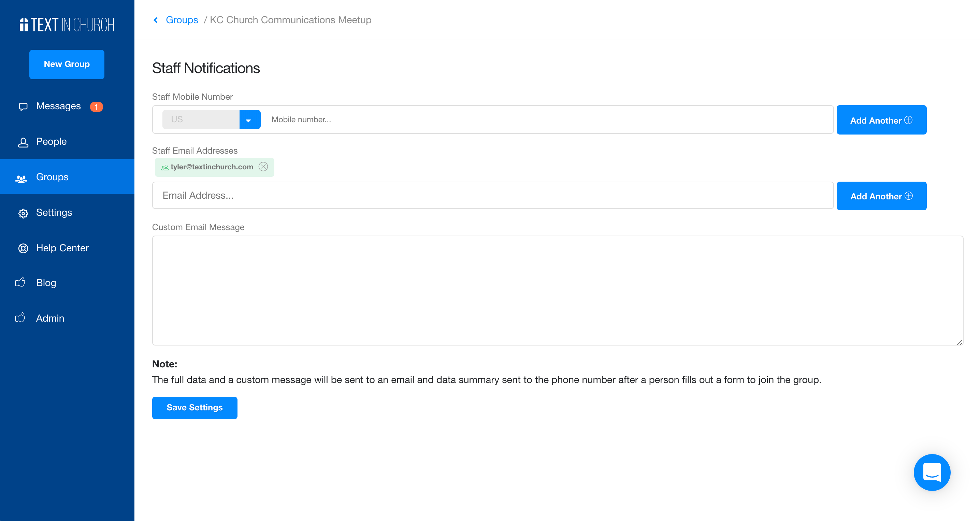Click the Staff Email Addresses label

(195, 151)
